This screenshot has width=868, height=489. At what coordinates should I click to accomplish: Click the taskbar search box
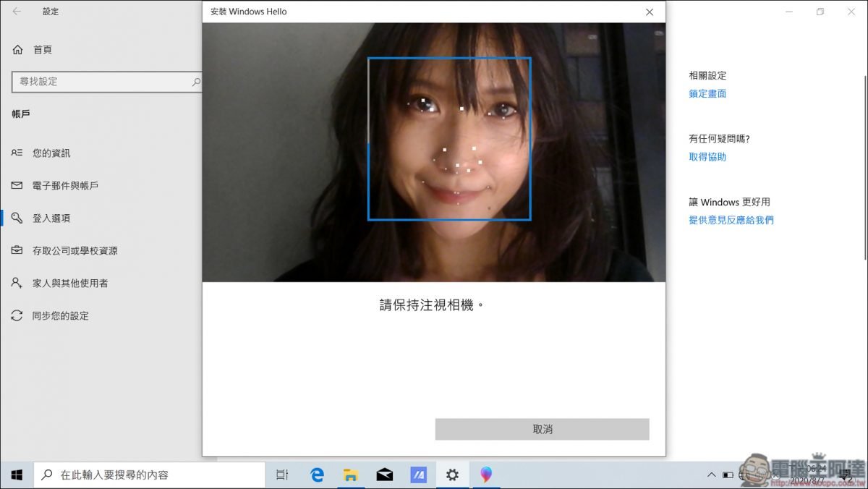coord(150,475)
